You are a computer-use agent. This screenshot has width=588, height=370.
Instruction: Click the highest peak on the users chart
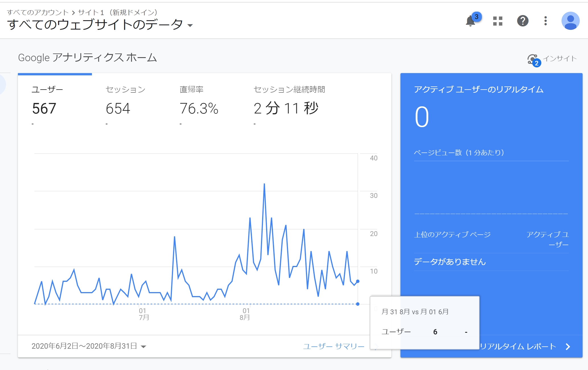(x=264, y=184)
